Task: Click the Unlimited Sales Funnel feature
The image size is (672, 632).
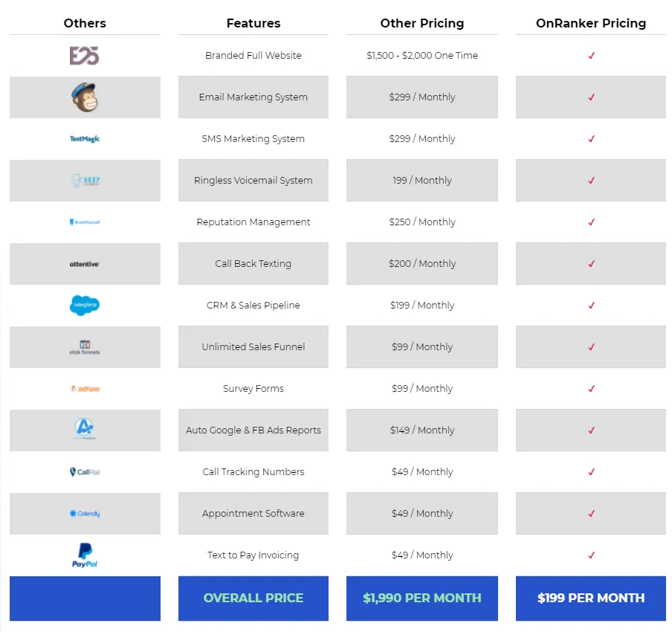Action: pyautogui.click(x=253, y=346)
